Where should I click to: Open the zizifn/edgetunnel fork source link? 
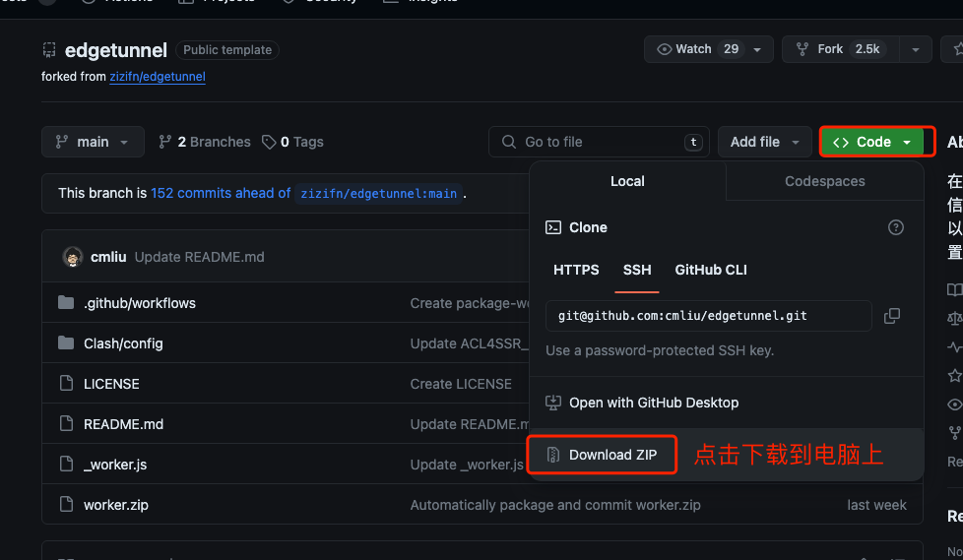point(158,77)
